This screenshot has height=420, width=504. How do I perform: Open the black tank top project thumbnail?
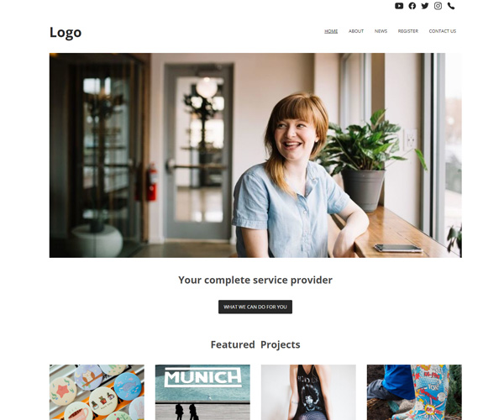tap(308, 392)
